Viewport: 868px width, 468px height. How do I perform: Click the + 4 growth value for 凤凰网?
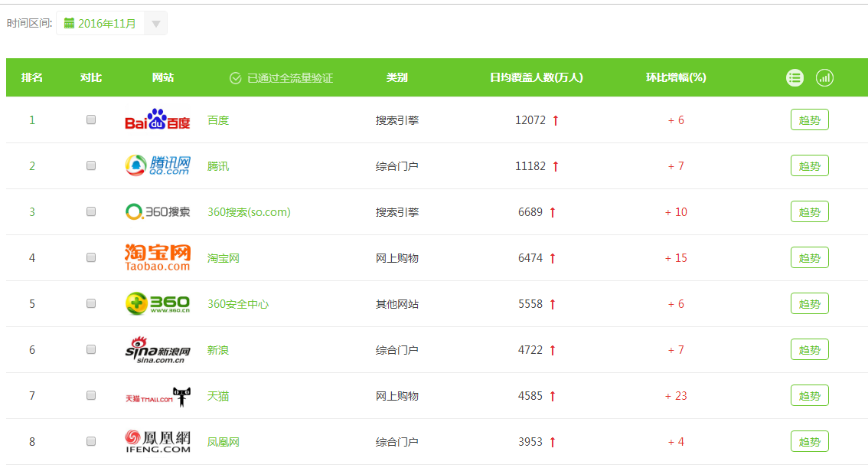click(x=676, y=442)
